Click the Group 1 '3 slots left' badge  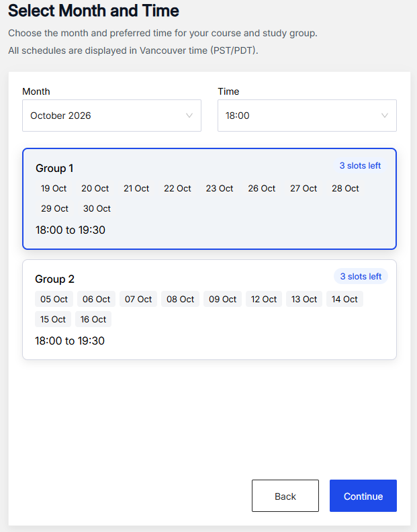360,165
